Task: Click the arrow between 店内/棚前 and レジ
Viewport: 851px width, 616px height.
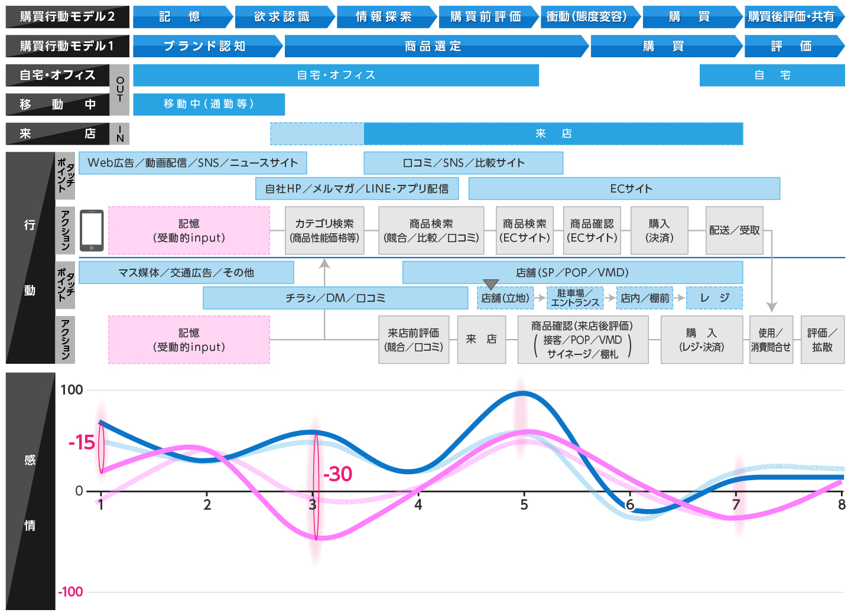Action: point(680,298)
